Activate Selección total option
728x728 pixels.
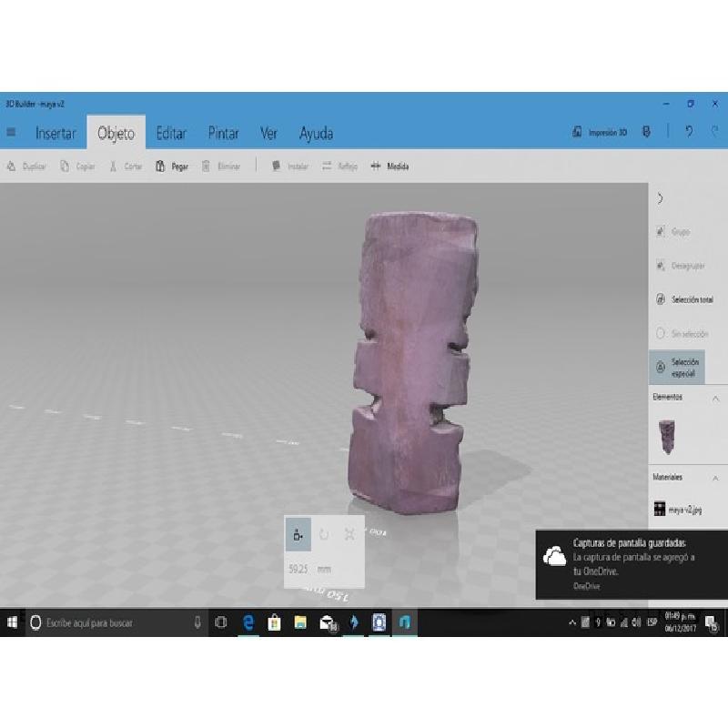click(x=683, y=299)
